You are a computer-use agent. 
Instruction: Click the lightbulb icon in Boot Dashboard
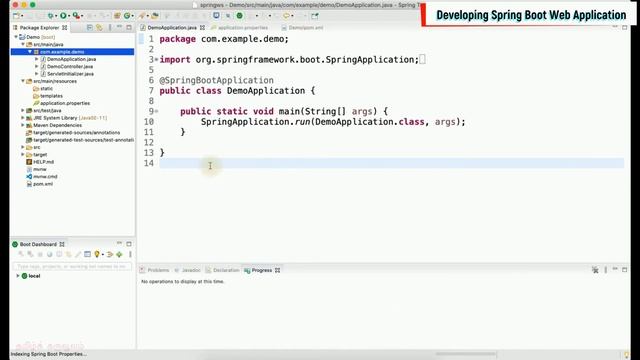pyautogui.click(x=97, y=254)
